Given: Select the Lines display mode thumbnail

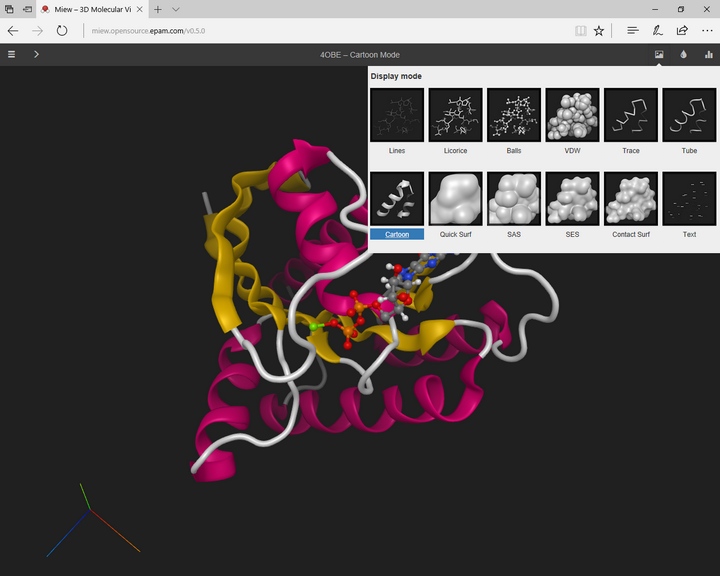Looking at the screenshot, I should 397,115.
